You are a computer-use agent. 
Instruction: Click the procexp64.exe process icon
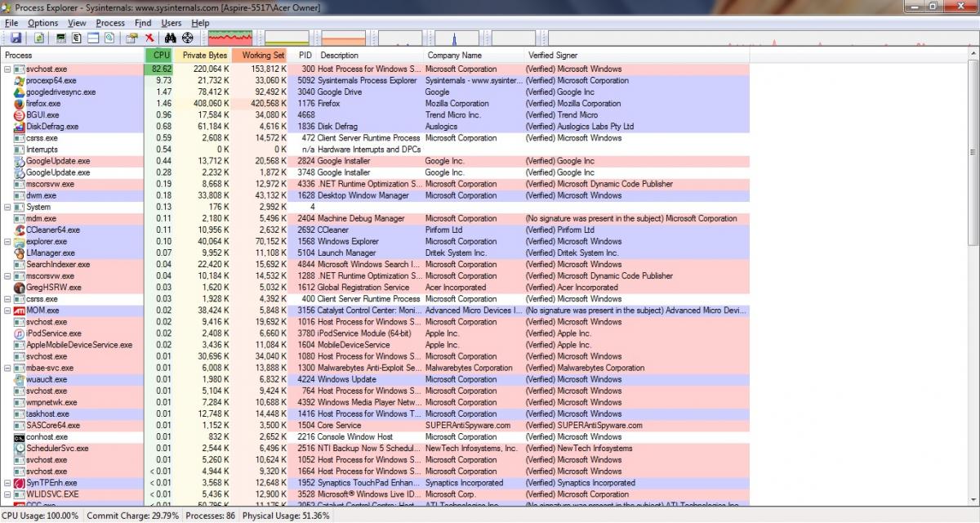20,81
